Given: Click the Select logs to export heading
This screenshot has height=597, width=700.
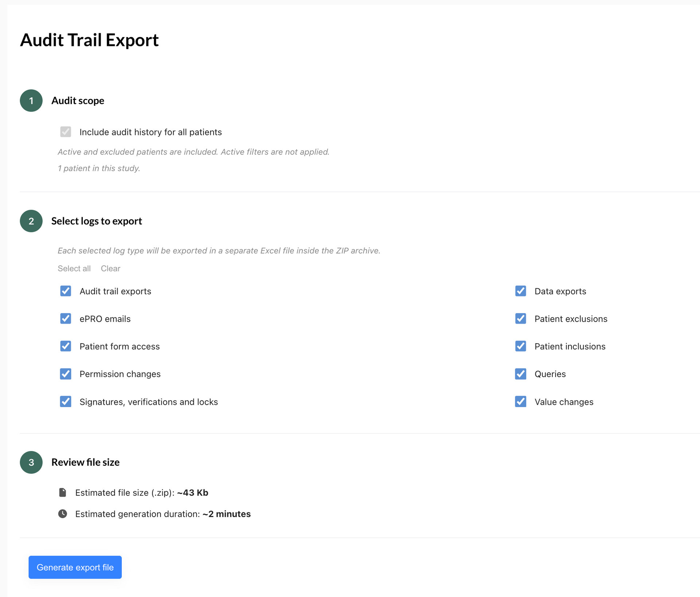Looking at the screenshot, I should pyautogui.click(x=97, y=221).
